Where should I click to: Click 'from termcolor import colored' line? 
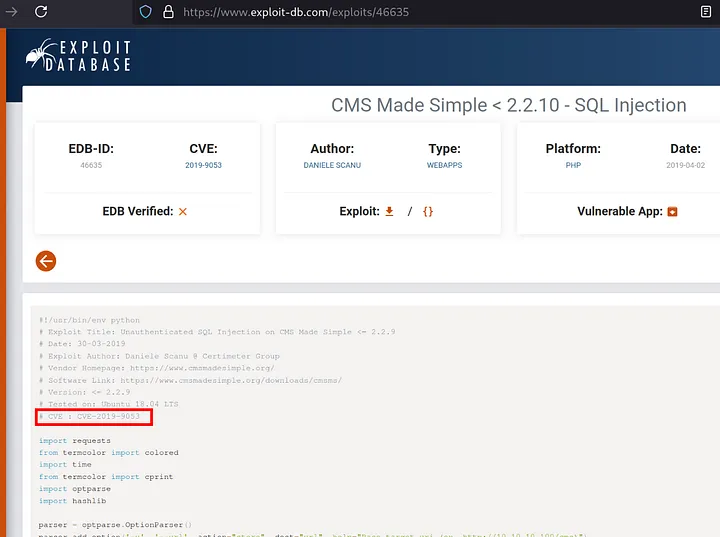(x=108, y=452)
